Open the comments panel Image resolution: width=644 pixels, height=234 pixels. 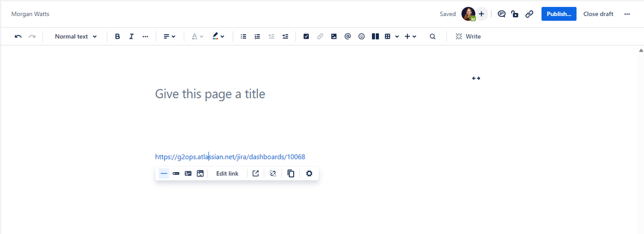[502, 14]
